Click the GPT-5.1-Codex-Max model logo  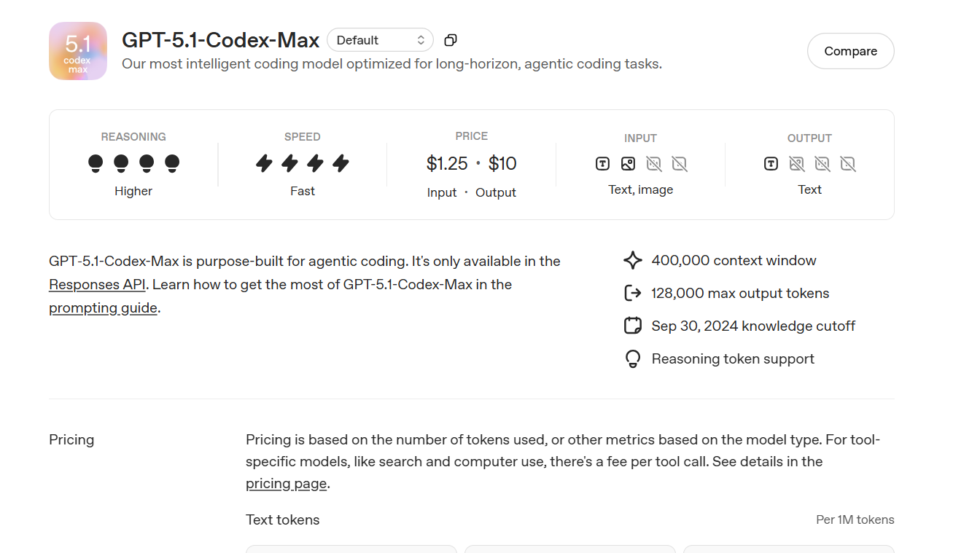[x=77, y=50]
